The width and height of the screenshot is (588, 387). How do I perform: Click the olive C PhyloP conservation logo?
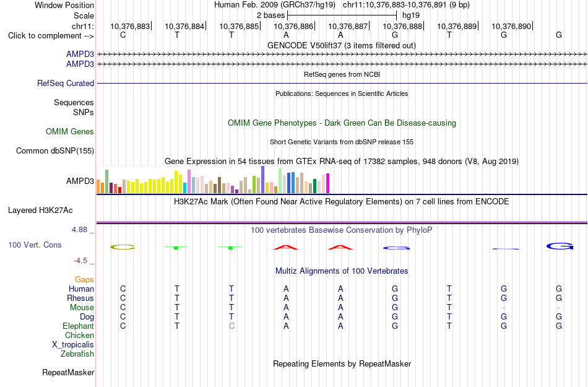(x=123, y=247)
